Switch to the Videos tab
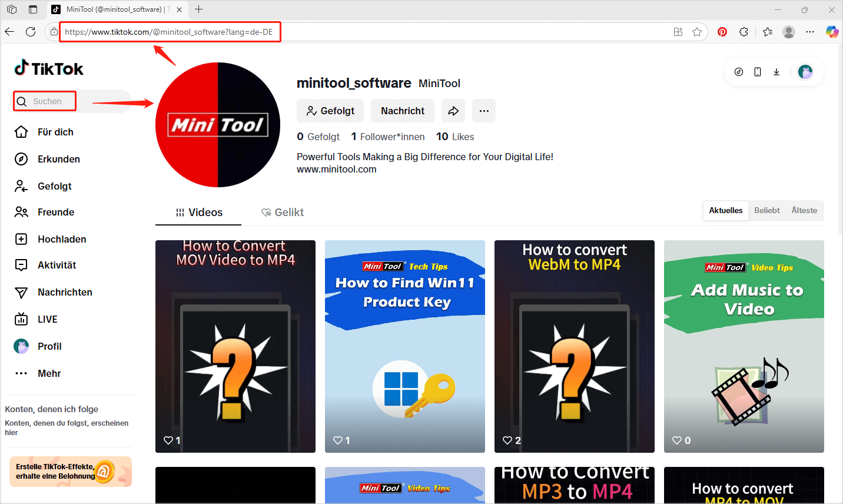This screenshot has height=504, width=843. tap(198, 213)
